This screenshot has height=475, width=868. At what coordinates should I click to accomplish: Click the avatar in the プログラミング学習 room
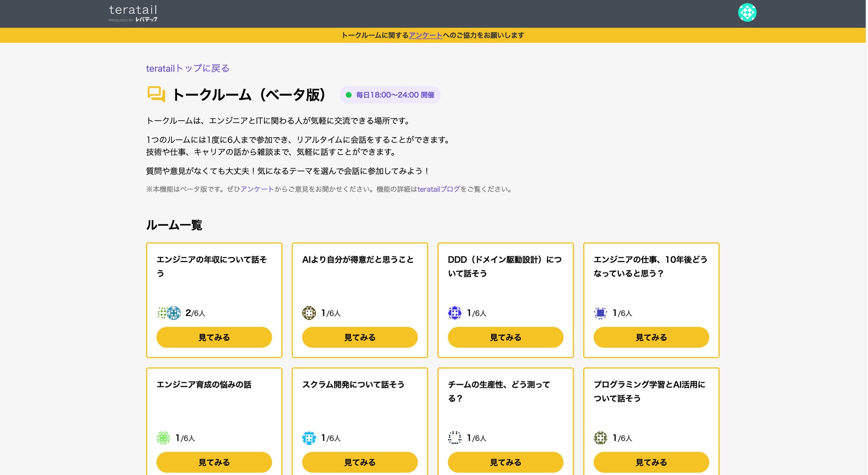tap(600, 438)
